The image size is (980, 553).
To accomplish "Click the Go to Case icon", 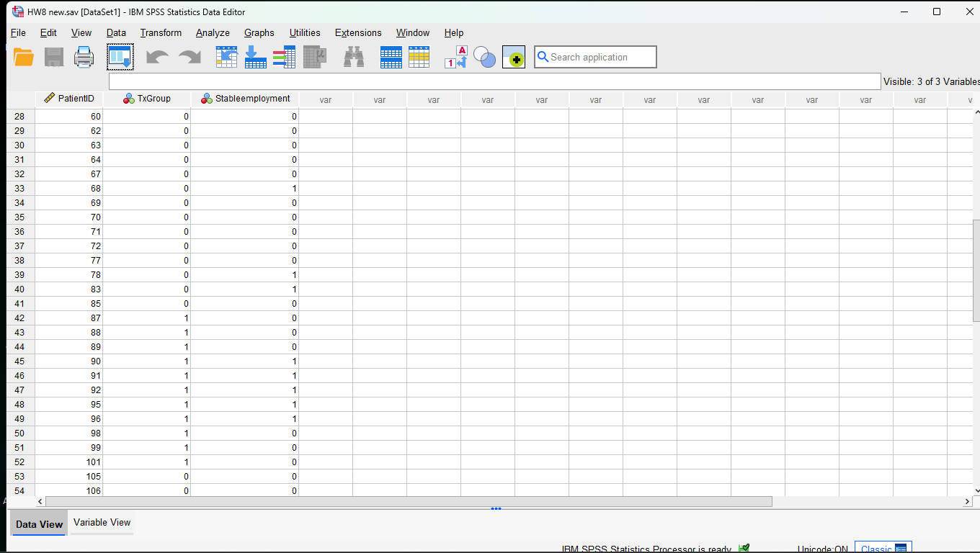I will [x=227, y=58].
